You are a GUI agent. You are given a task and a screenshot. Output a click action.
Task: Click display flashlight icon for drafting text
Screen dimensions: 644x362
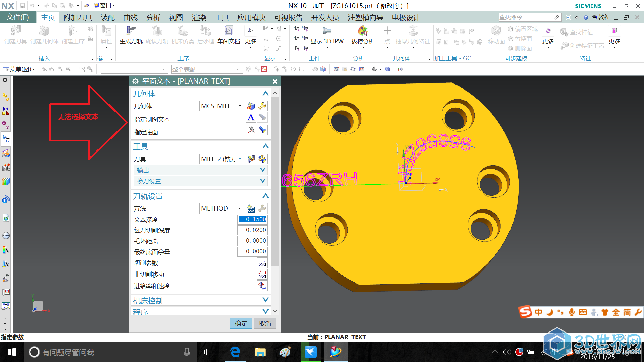pyautogui.click(x=262, y=118)
